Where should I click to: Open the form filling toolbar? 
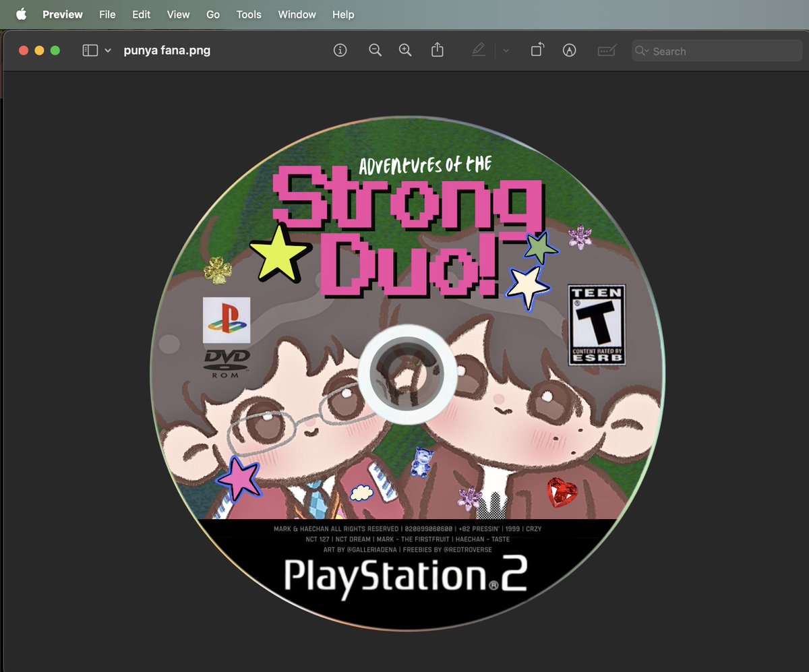pyautogui.click(x=607, y=51)
